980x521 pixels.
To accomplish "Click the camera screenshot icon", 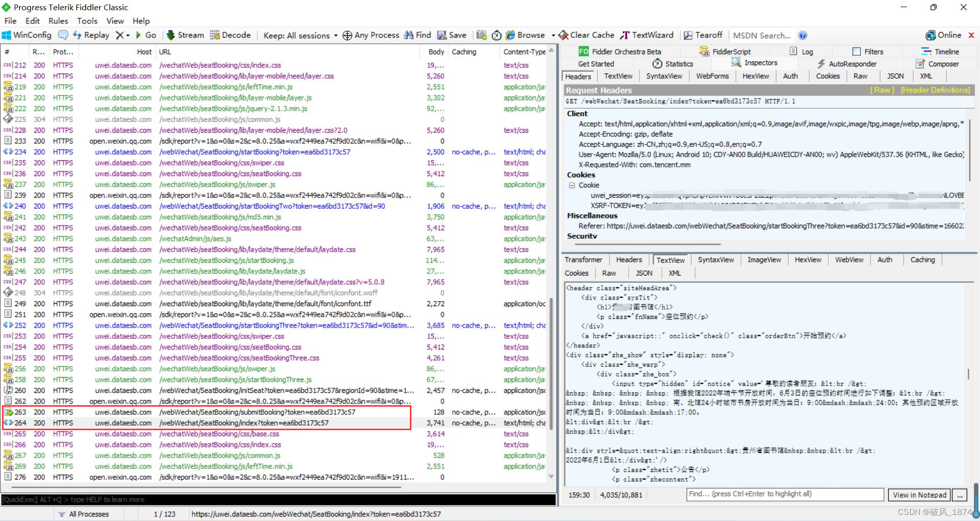I will 481,35.
